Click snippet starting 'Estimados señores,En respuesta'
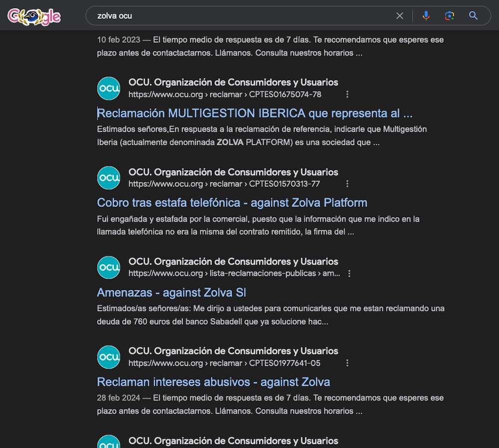This screenshot has width=499, height=448. (262, 136)
